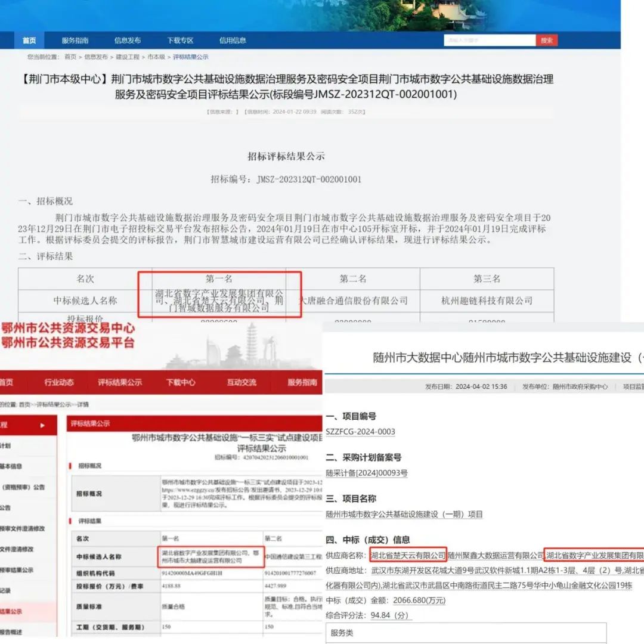Open 行业动态 in the red Ezhou navigation bar
Viewport: 644px width, 644px height.
click(59, 382)
